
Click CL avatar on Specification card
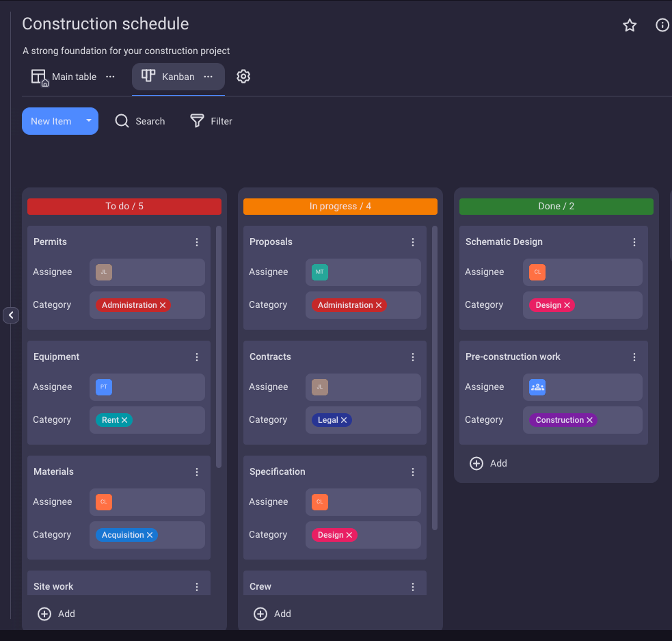pos(320,502)
